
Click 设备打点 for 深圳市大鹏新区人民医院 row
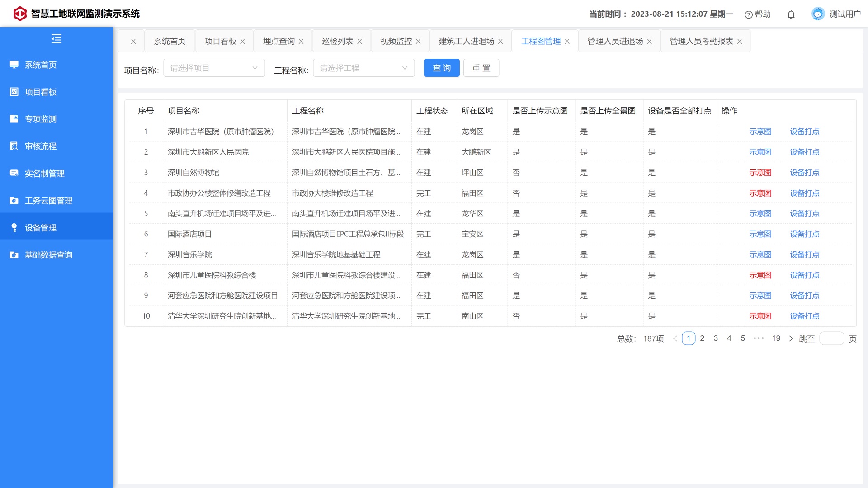coord(805,152)
